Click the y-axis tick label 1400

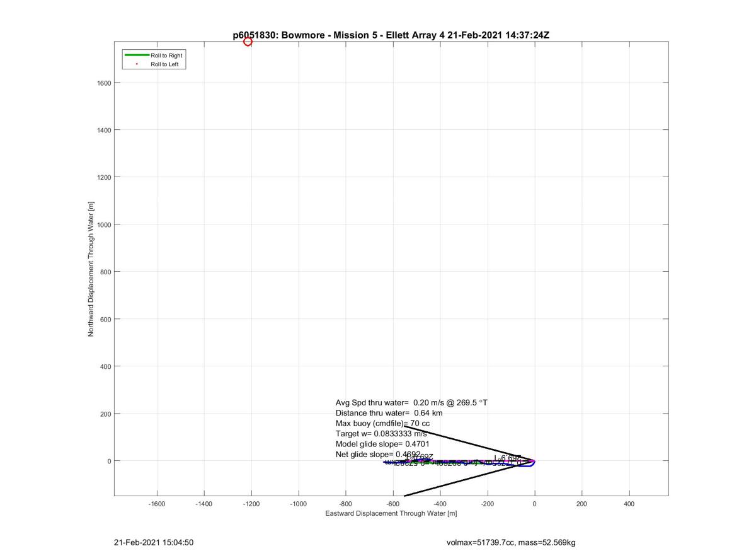pos(104,130)
